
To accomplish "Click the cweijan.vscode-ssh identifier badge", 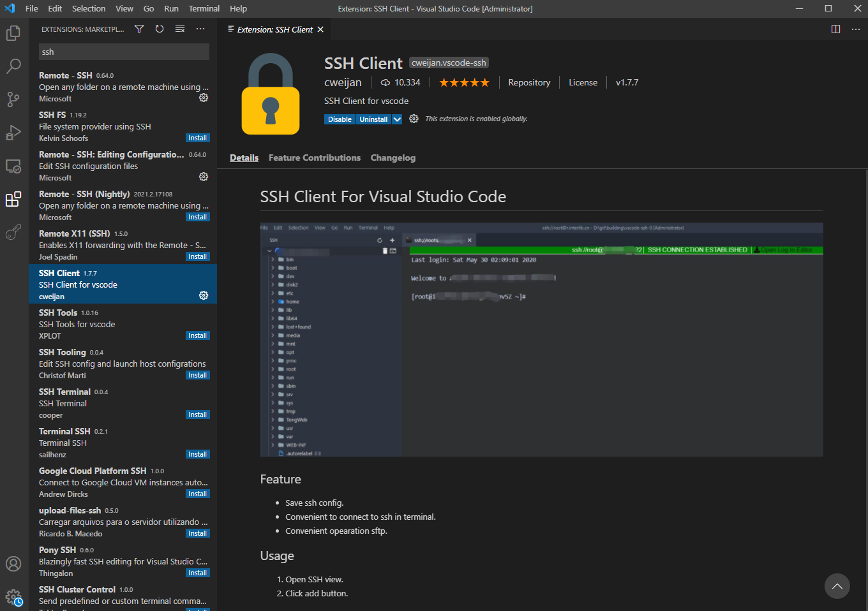I will (449, 63).
